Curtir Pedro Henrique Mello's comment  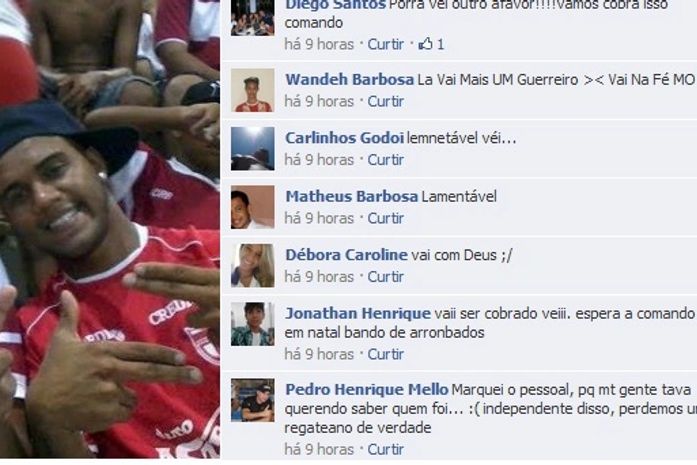point(385,449)
